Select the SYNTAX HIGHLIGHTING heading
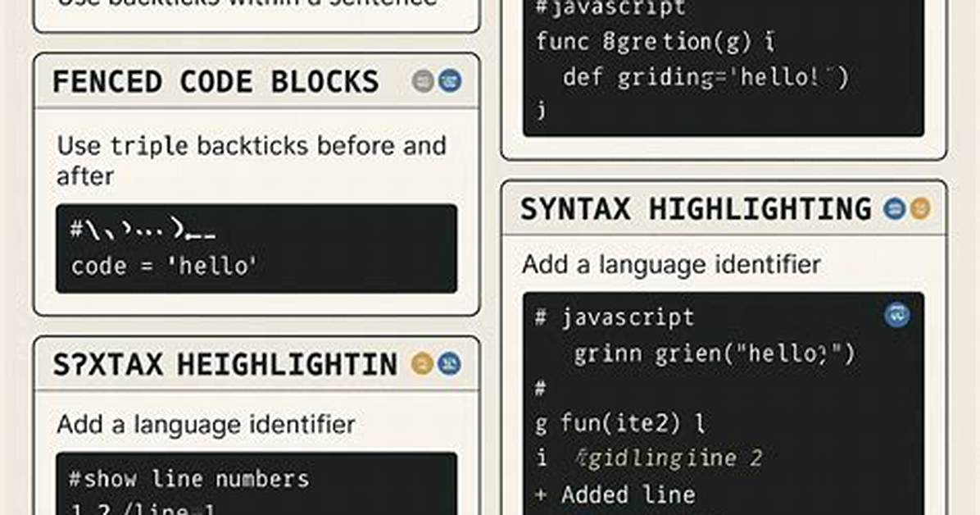 [696, 209]
